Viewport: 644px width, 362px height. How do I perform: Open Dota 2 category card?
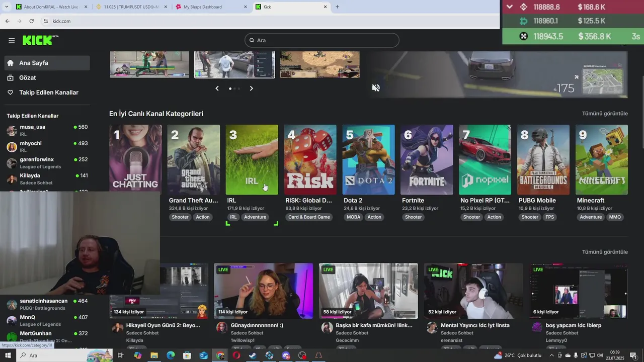pos(369,159)
